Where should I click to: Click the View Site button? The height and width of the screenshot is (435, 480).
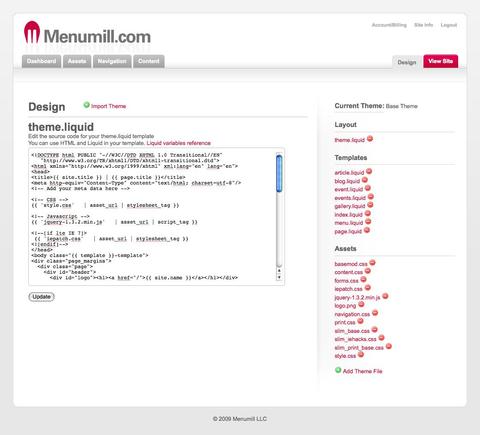pyautogui.click(x=441, y=61)
